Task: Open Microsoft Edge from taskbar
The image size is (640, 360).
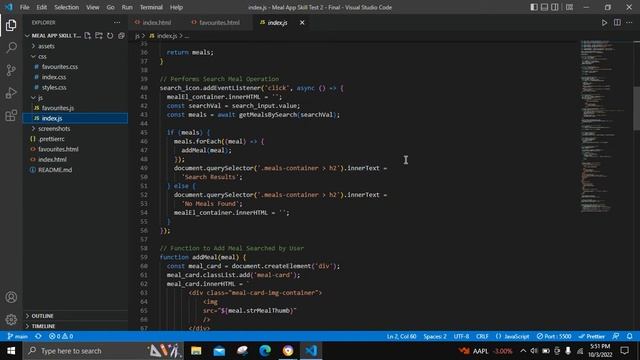Action: click(x=265, y=351)
